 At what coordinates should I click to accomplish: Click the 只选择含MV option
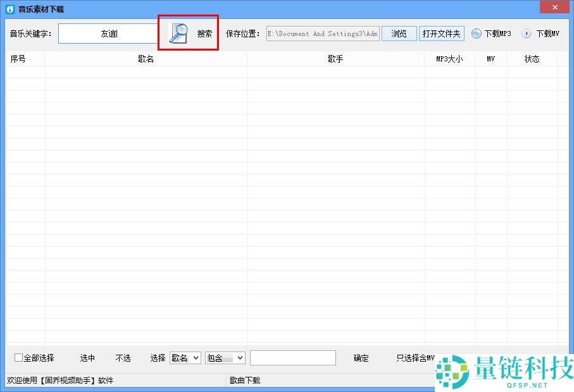[x=415, y=358]
